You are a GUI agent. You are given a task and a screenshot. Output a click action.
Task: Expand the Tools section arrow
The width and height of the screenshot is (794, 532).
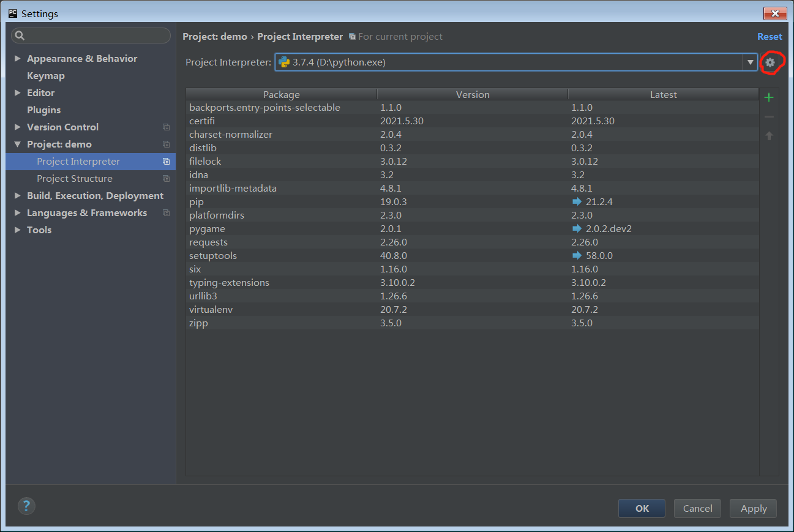pyautogui.click(x=18, y=230)
